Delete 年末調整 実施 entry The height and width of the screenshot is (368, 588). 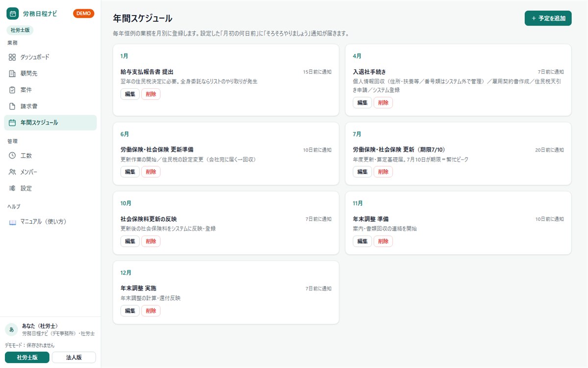pyautogui.click(x=151, y=311)
